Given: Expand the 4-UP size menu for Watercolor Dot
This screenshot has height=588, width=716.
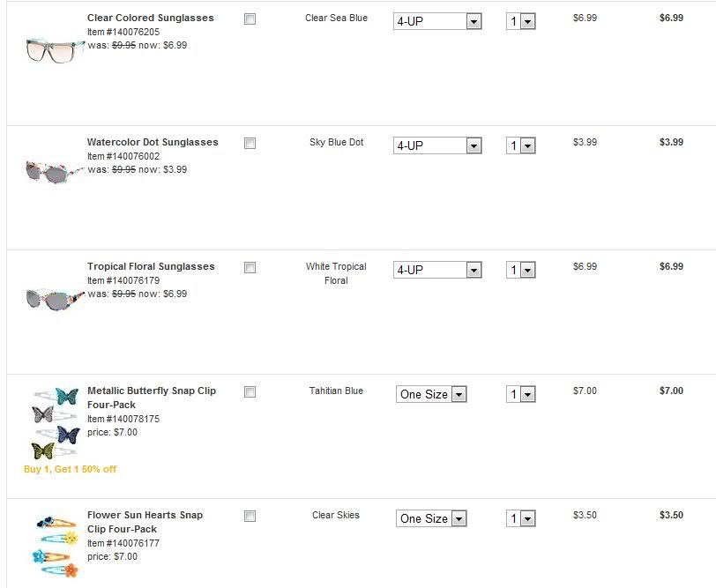Looking at the screenshot, I should (437, 145).
